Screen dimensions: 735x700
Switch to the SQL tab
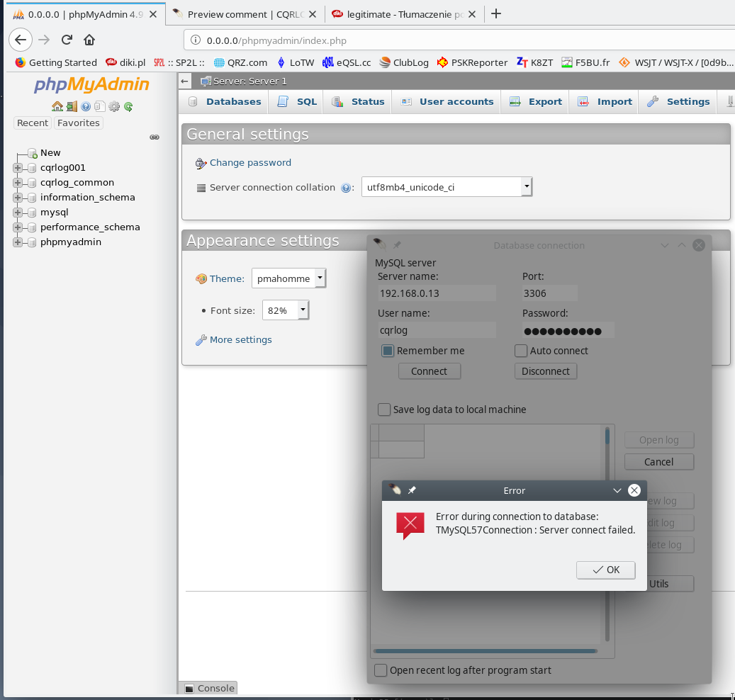[x=297, y=102]
